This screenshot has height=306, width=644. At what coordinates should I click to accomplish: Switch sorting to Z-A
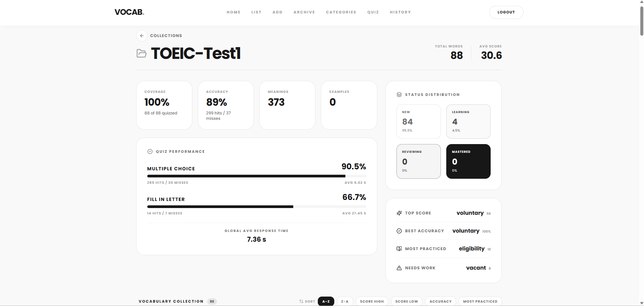[x=345, y=301]
